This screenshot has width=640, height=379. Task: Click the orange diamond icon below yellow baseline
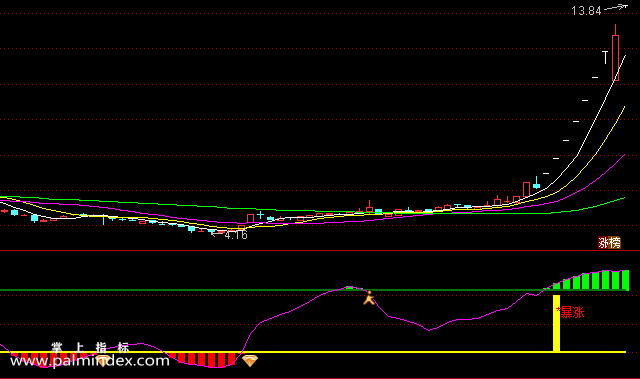(x=250, y=361)
